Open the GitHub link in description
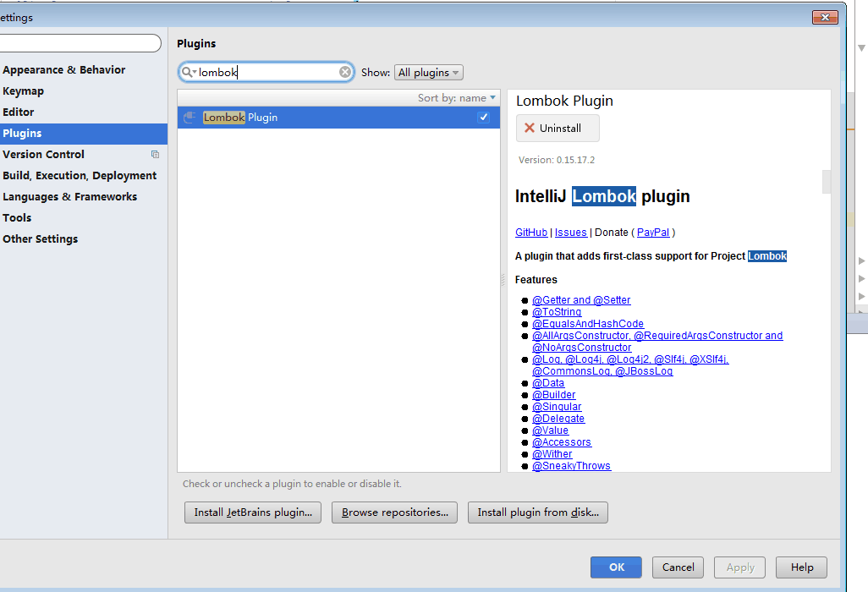868x592 pixels. [531, 233]
